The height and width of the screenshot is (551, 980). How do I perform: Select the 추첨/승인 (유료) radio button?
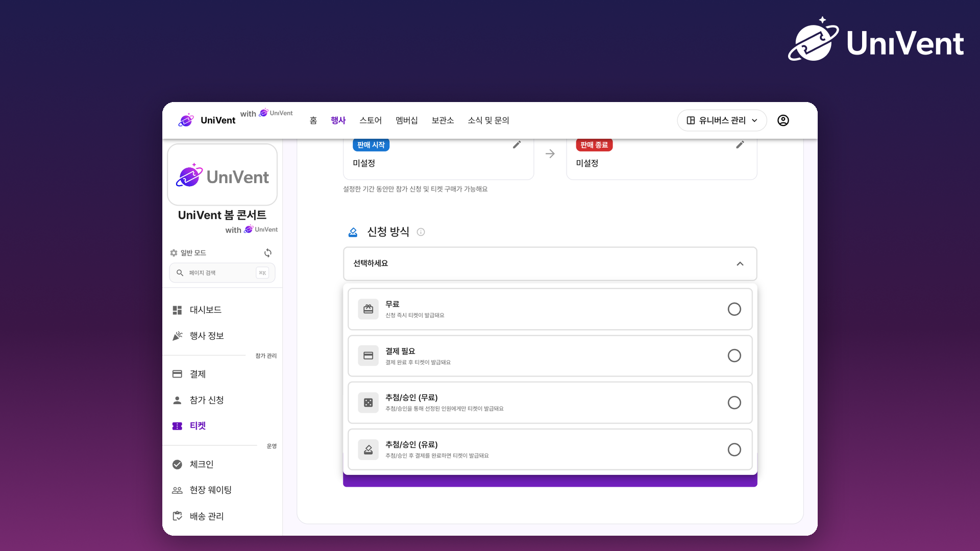coord(734,449)
